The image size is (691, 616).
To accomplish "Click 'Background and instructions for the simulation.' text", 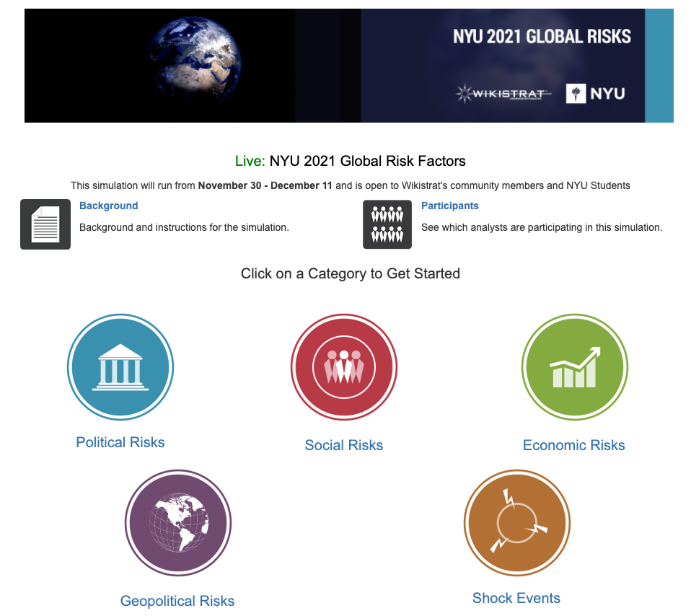I will [x=184, y=227].
